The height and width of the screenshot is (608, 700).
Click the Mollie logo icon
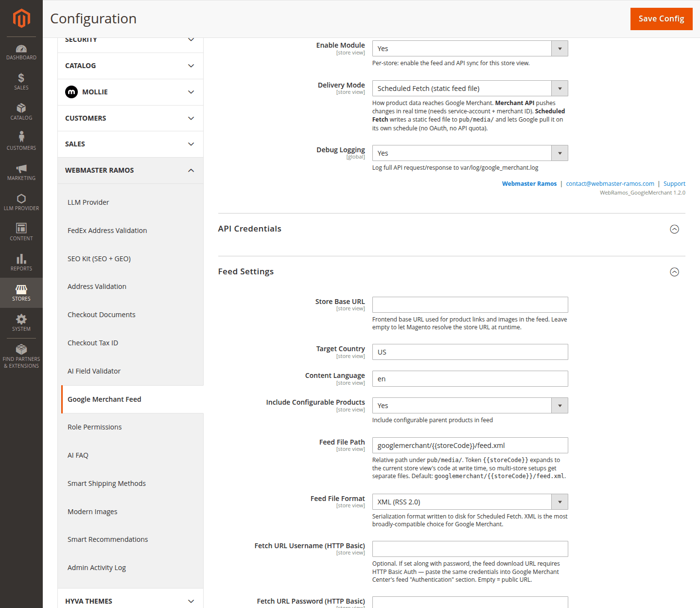(x=71, y=92)
